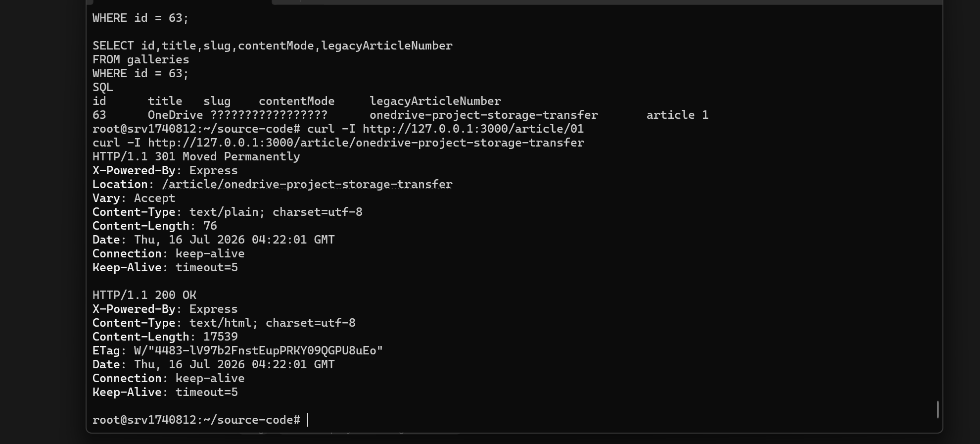980x444 pixels.
Task: Click the 'Content-Length: 76' line
Action: [154, 226]
